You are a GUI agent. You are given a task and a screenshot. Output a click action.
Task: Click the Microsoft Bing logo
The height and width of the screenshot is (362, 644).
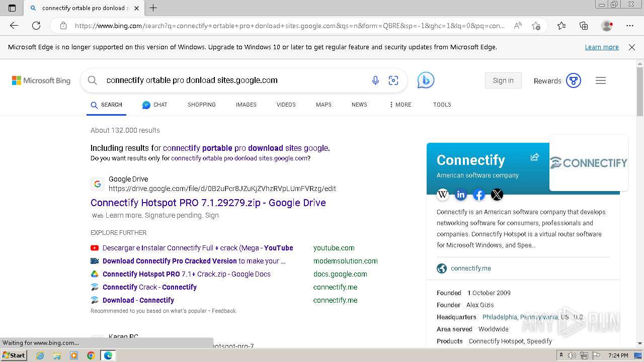[41, 80]
